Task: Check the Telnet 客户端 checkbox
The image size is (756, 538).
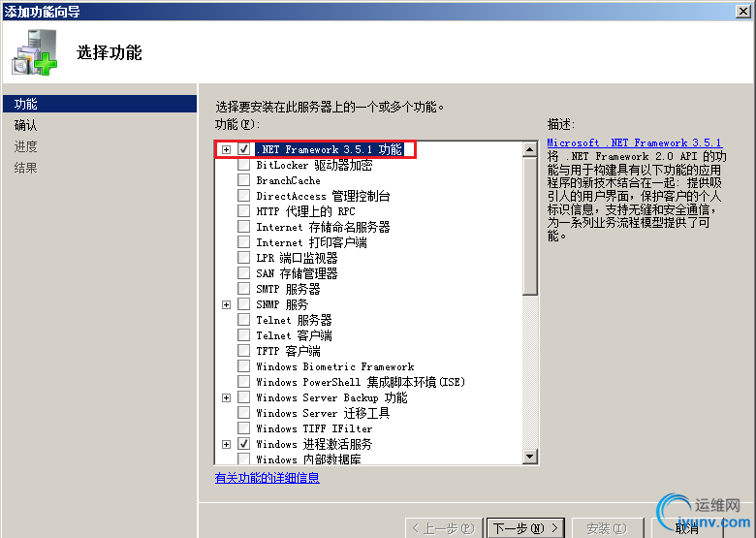Action: [x=244, y=335]
